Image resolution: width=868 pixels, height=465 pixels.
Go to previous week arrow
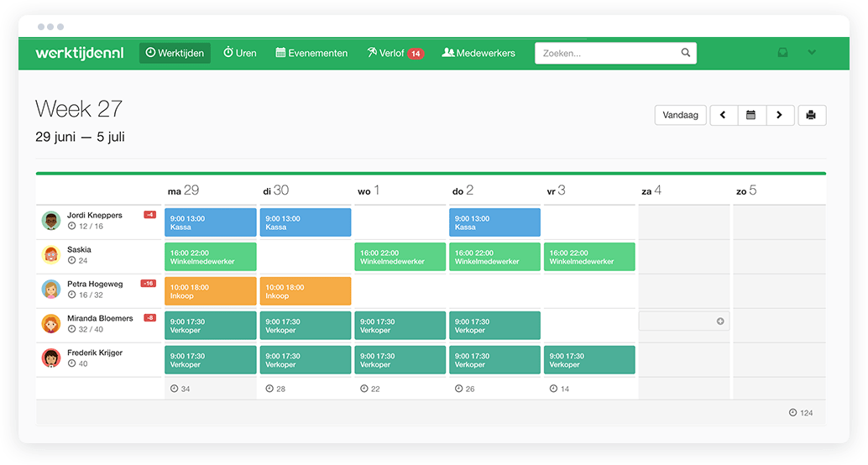(x=724, y=115)
